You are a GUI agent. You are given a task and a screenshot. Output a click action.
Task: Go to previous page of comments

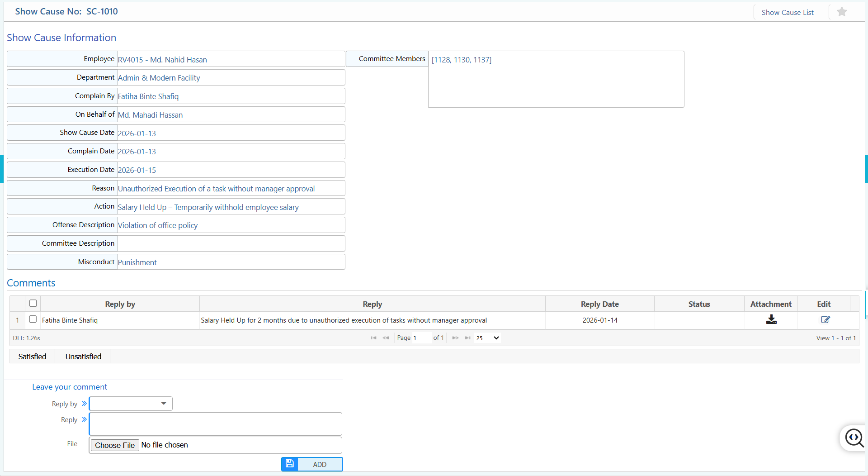pos(386,338)
